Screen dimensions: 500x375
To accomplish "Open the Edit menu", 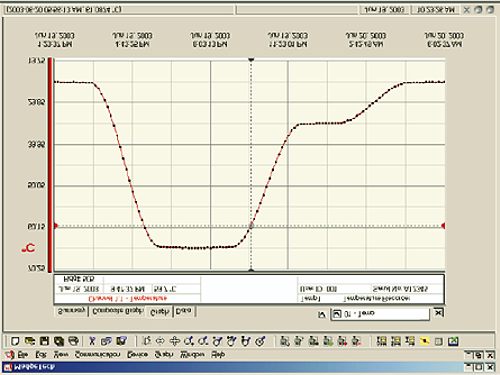I will coord(41,355).
